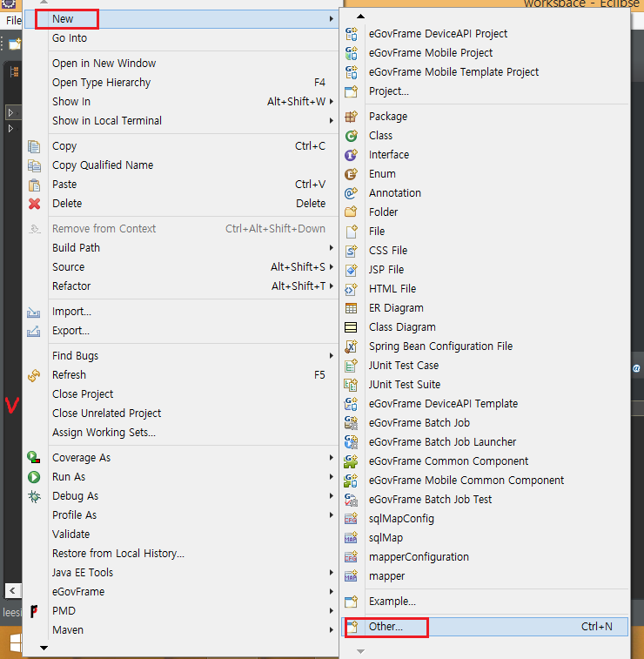Screen dimensions: 644x659
Task: Expand the Java EE Tools submenu arrow
Action: tap(332, 573)
